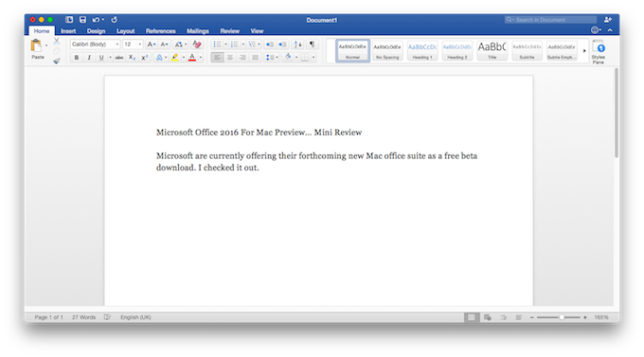Apply subscript formatting
The height and width of the screenshot is (357, 644).
click(x=132, y=58)
